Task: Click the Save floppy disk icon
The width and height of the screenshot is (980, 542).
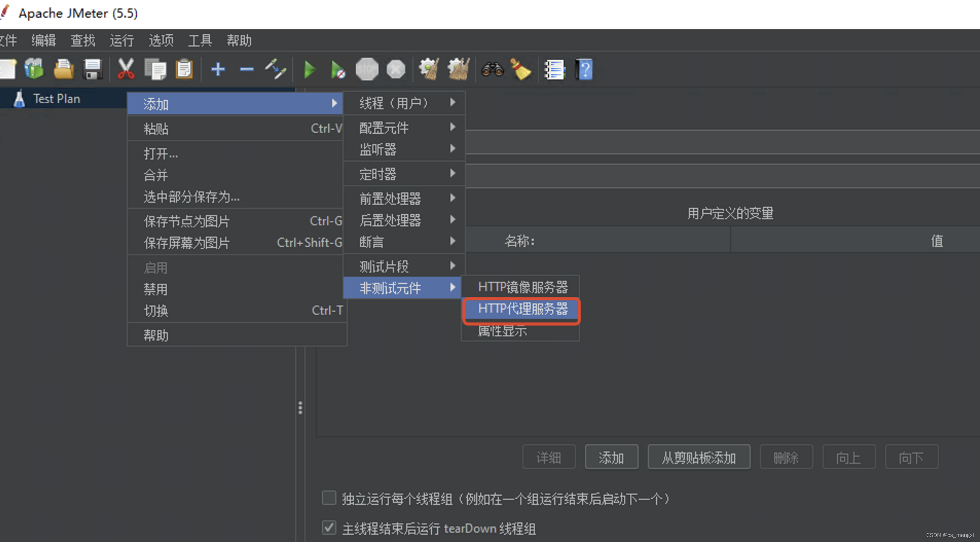Action: point(93,69)
